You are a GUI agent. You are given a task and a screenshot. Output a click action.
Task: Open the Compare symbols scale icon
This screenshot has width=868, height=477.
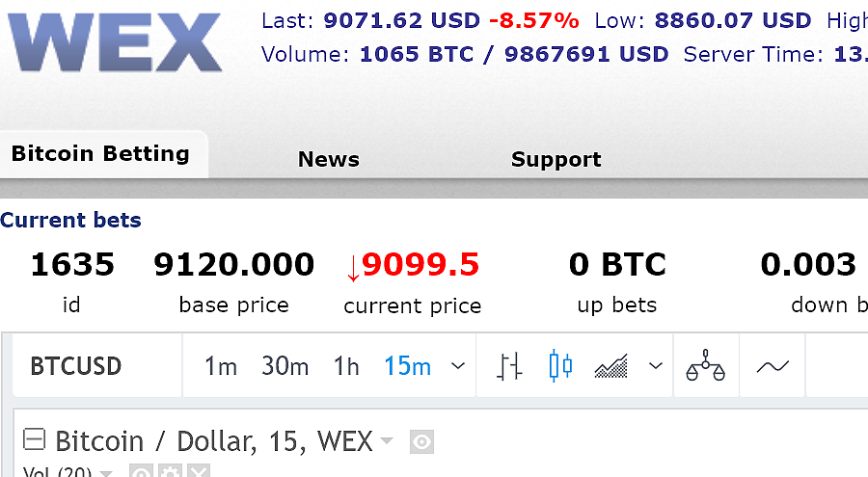705,366
